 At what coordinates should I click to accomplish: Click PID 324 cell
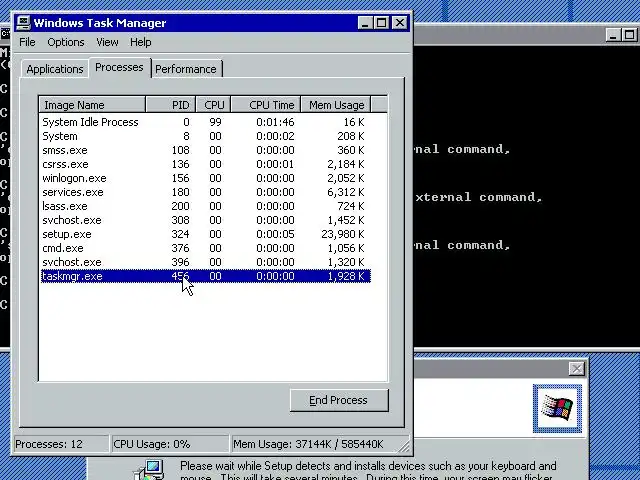pos(180,234)
